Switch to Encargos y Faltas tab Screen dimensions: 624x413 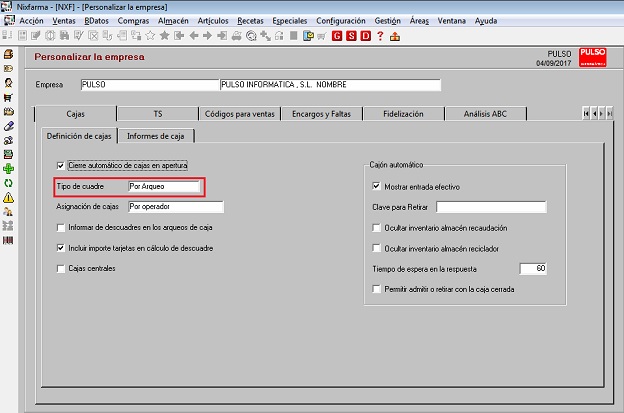coord(322,114)
